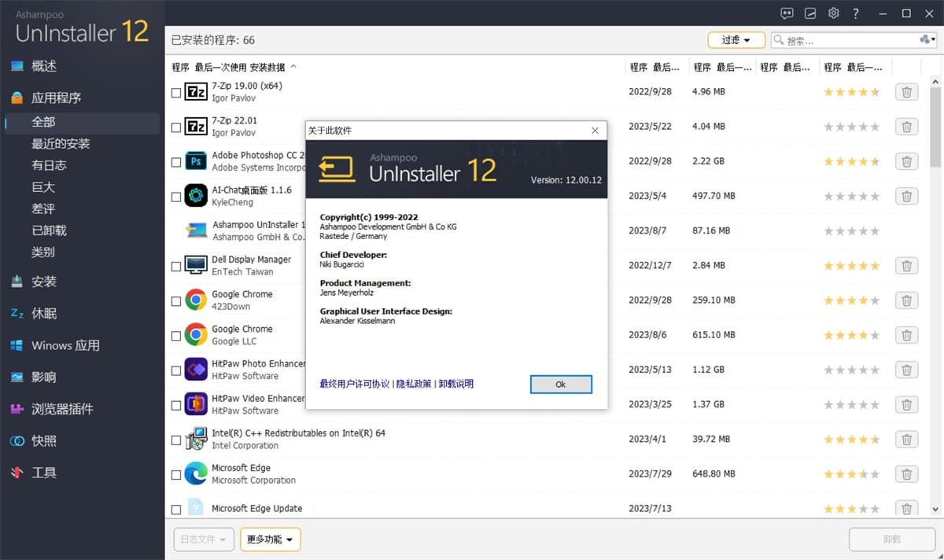Open the feedback chat icon in title bar
Viewport: 944px width, 560px height.
click(787, 13)
